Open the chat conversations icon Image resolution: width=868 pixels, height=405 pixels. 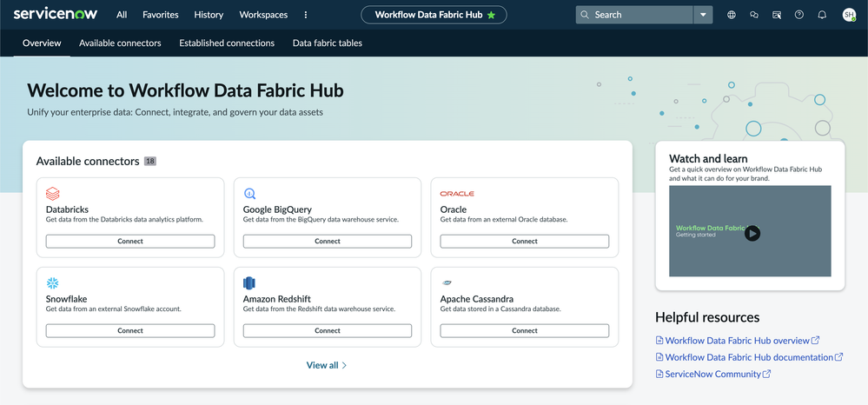coord(754,15)
